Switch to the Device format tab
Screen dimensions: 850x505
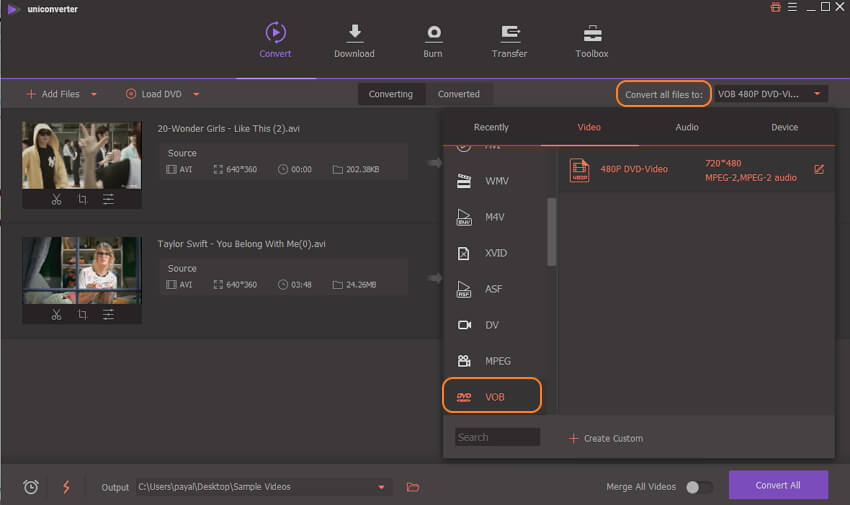pos(784,127)
